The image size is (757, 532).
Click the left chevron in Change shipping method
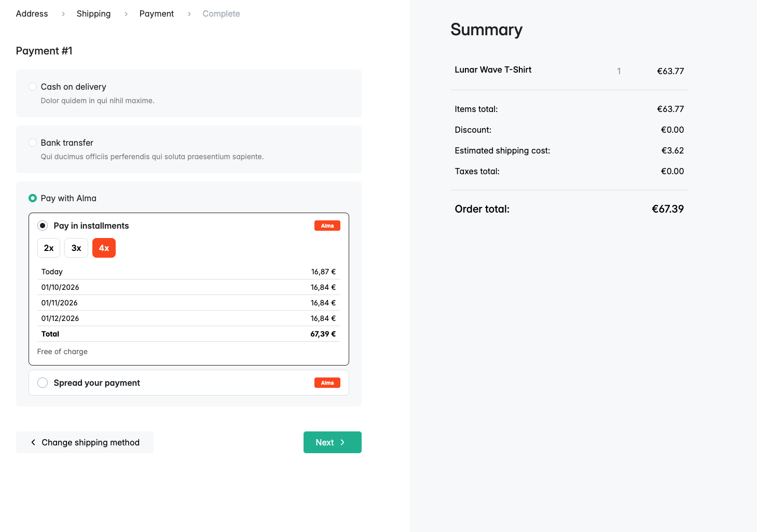(x=33, y=442)
